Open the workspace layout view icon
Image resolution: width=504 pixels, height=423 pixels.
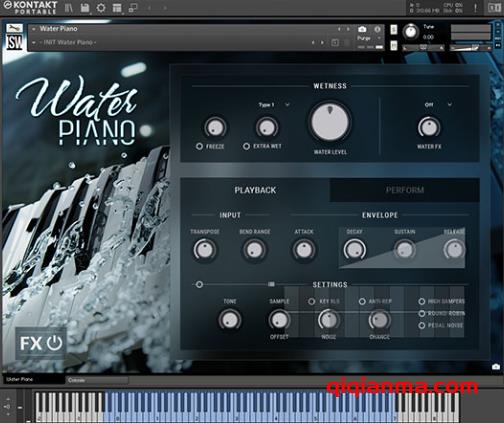[x=117, y=7]
